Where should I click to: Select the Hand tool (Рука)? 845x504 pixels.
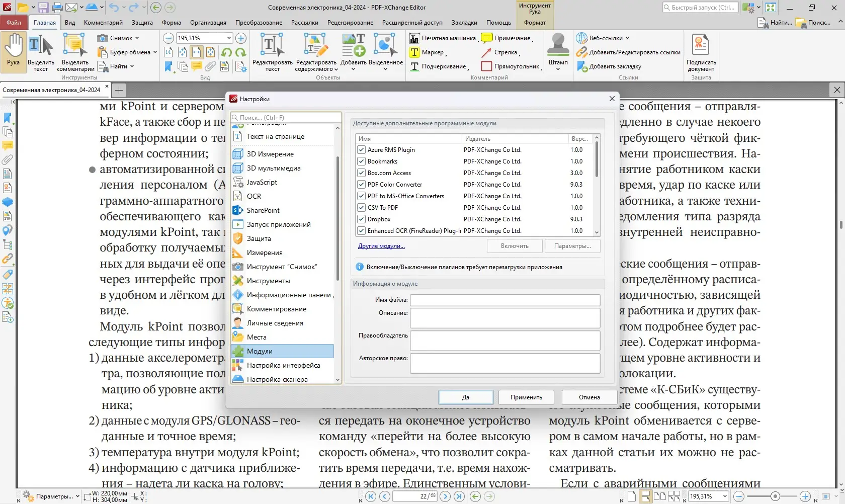[14, 51]
